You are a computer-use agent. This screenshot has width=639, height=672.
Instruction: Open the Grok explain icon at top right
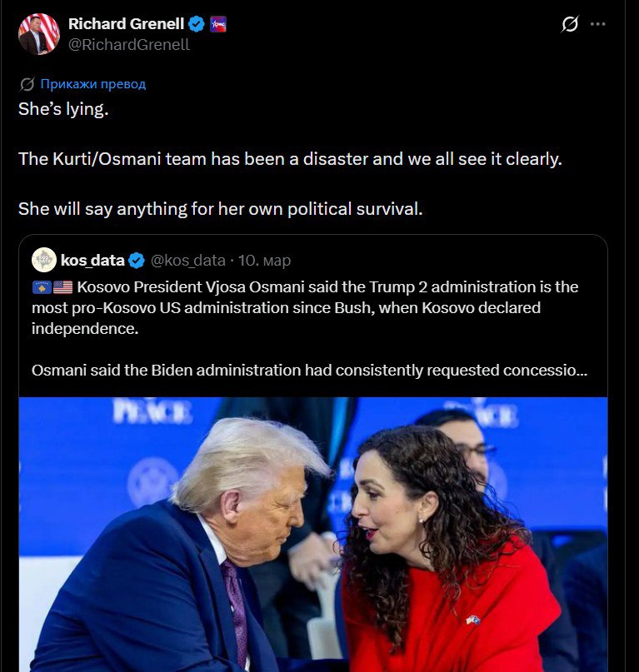coord(570,24)
